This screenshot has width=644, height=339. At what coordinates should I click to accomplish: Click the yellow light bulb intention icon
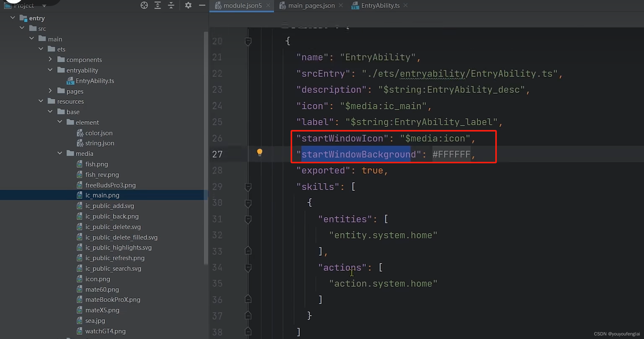click(x=260, y=152)
